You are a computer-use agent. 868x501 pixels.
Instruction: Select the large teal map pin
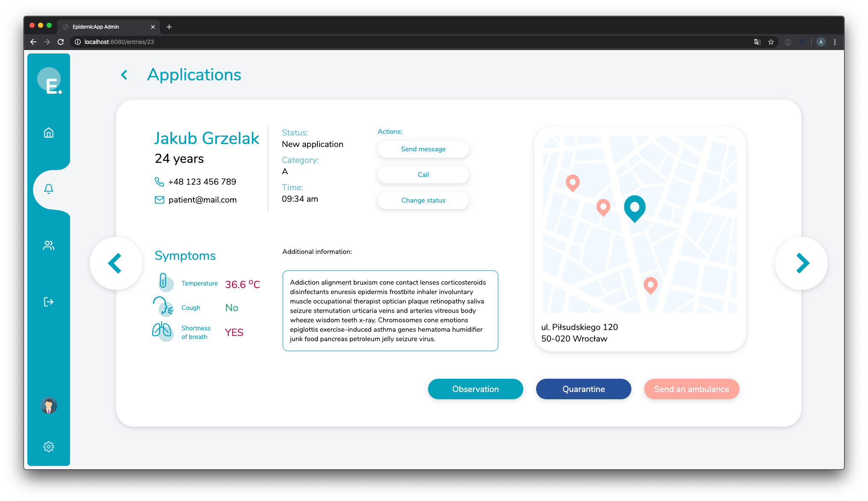pos(635,208)
